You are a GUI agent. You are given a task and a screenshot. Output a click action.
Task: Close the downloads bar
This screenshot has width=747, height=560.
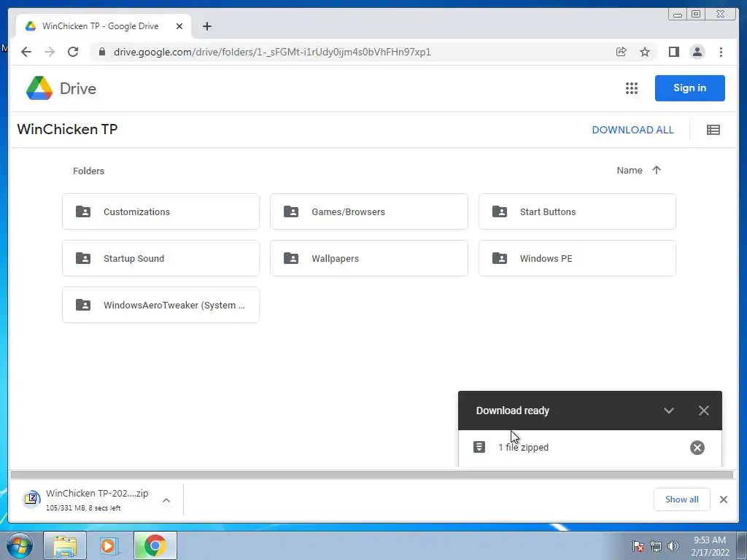pyautogui.click(x=723, y=499)
